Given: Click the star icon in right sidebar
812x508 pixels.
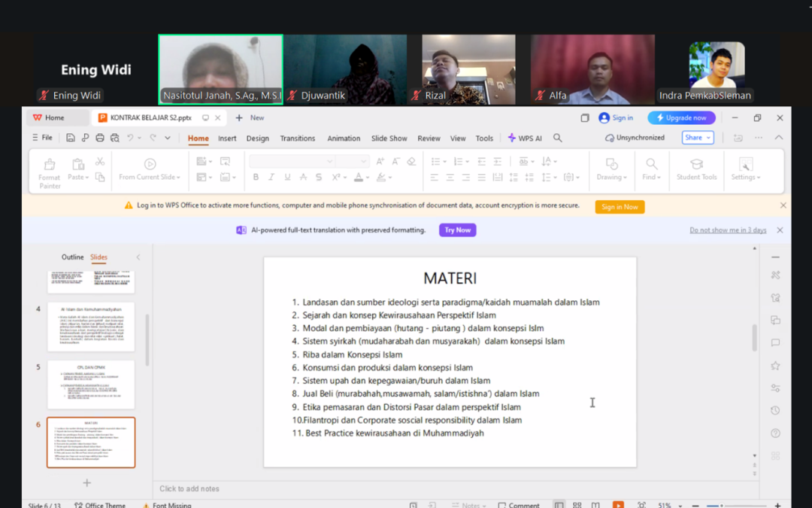Looking at the screenshot, I should pos(775,366).
